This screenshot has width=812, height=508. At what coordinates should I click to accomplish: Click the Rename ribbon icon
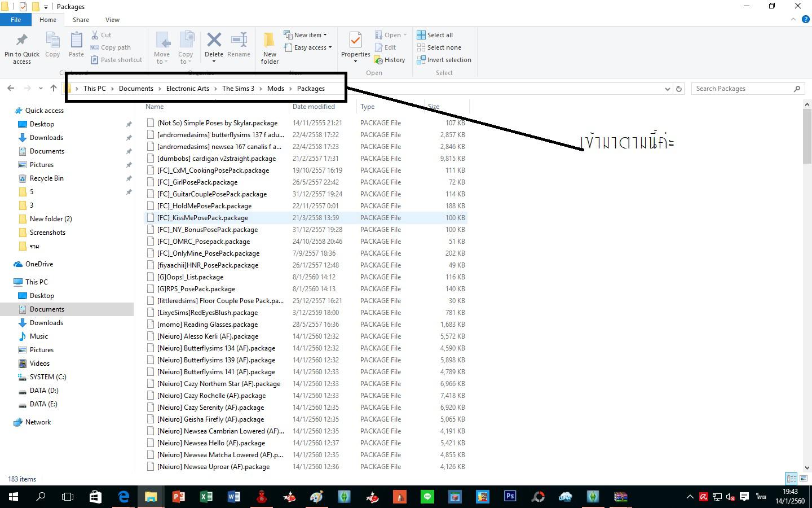pos(239,40)
